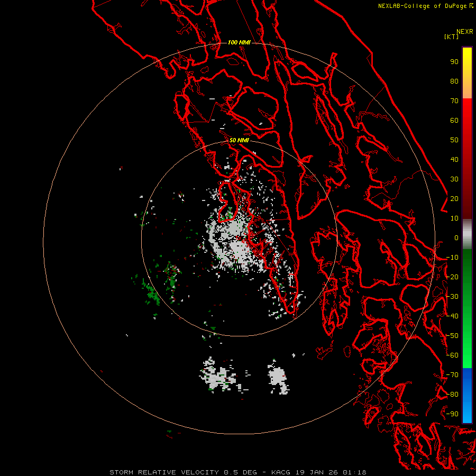
Task: Click the -60 knot scale label
Action: [452, 355]
